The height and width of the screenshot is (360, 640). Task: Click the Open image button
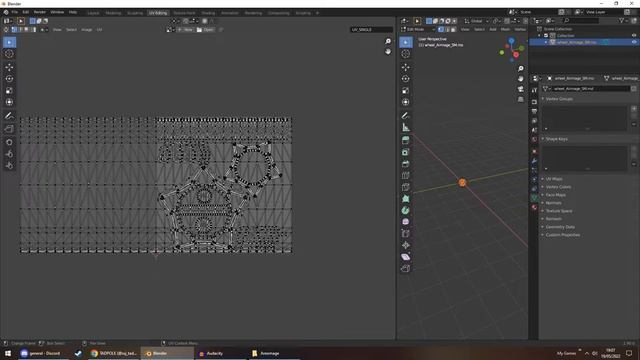tap(205, 30)
